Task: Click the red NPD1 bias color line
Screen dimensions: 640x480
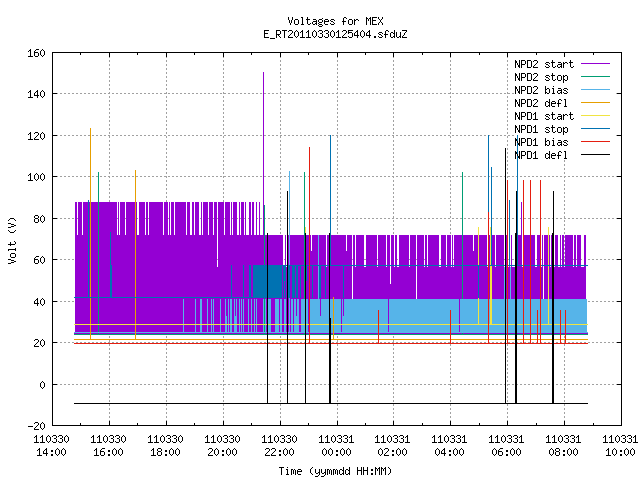Action: 596,142
